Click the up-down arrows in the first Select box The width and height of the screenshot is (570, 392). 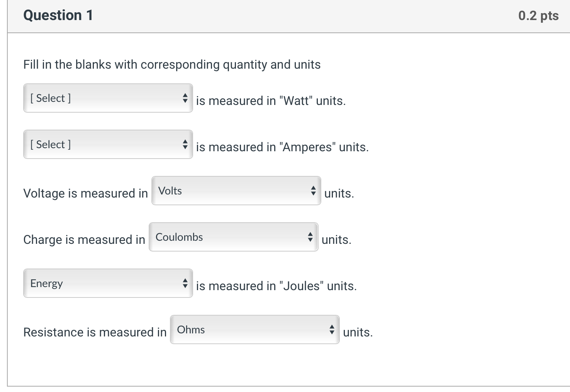(x=185, y=98)
